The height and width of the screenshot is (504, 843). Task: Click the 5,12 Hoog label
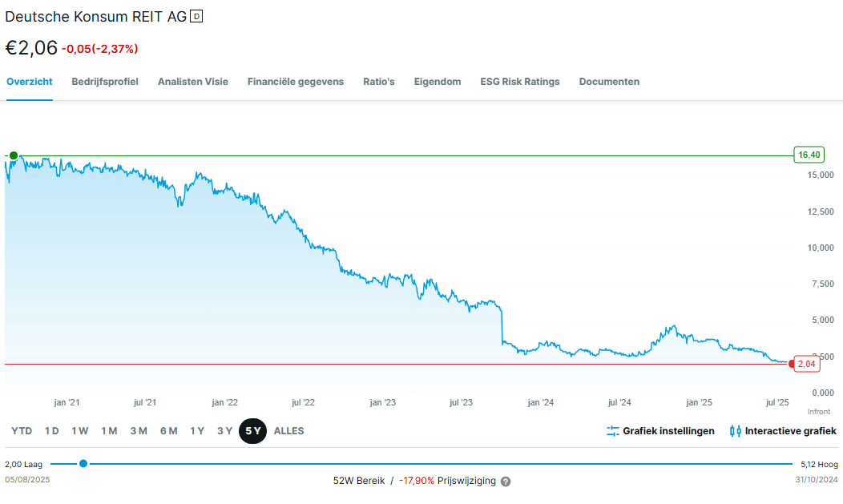click(x=819, y=464)
